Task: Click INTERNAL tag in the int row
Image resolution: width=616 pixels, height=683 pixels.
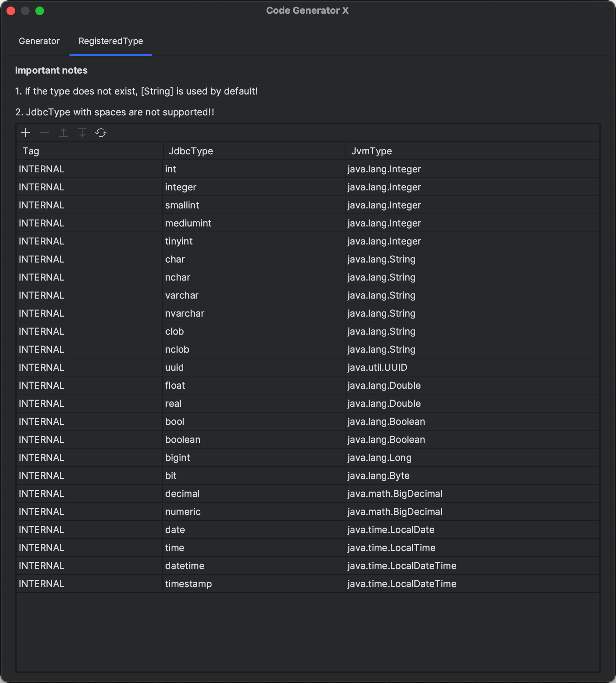Action: [89, 169]
